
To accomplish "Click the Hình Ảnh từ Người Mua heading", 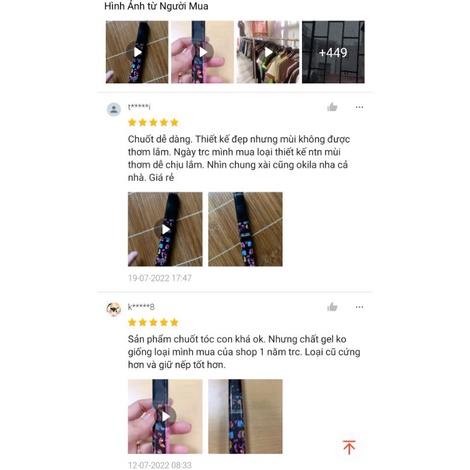I will click(156, 6).
